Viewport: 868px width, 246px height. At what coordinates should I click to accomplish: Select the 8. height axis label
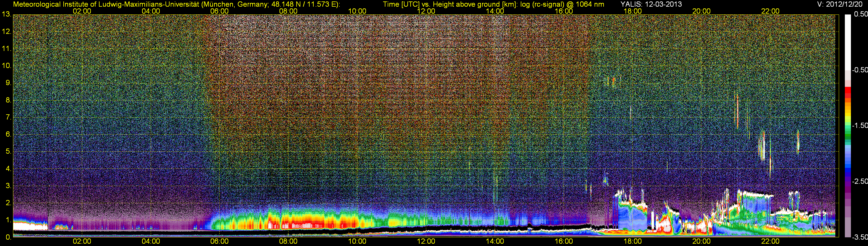[8, 100]
